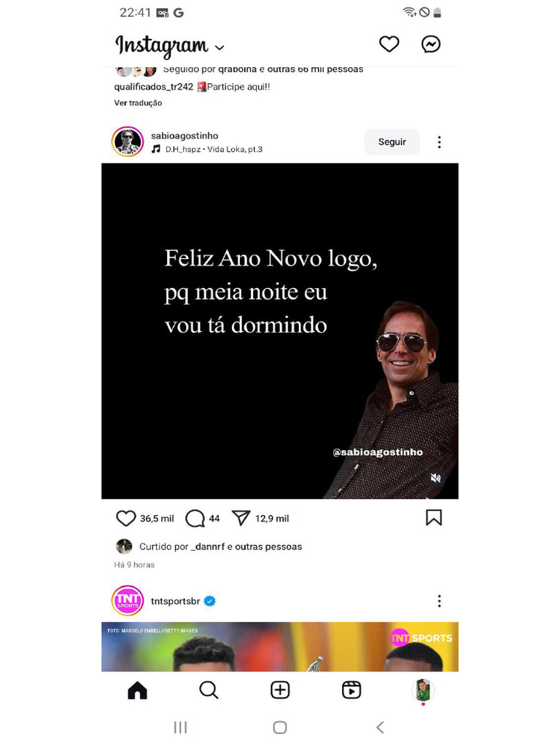Share the sabioagostinho post via paper plane icon
This screenshot has width=560, height=747.
tap(241, 518)
